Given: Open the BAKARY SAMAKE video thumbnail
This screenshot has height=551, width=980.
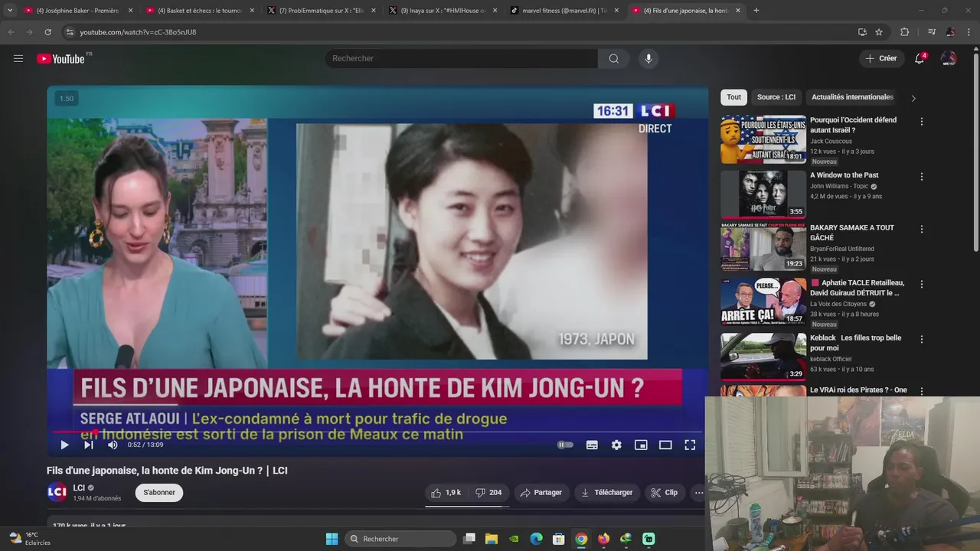Looking at the screenshot, I should pyautogui.click(x=763, y=247).
